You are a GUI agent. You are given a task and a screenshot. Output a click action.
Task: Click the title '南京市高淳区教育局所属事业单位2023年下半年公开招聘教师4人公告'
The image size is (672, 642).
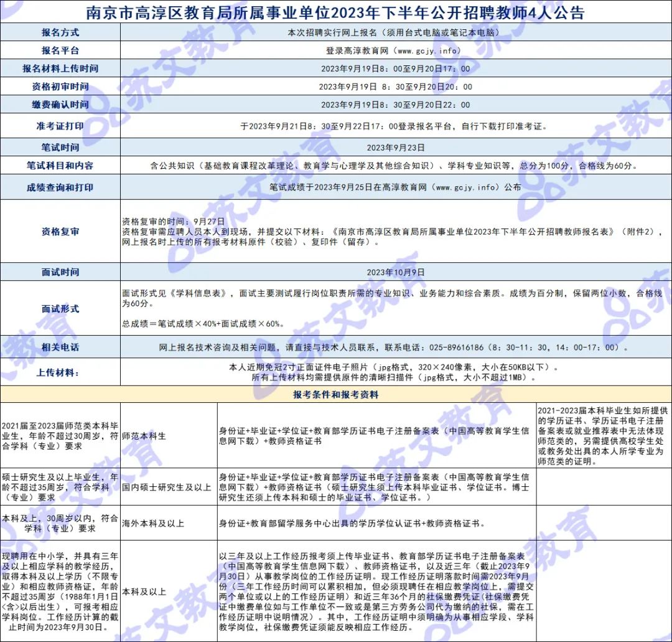click(335, 12)
